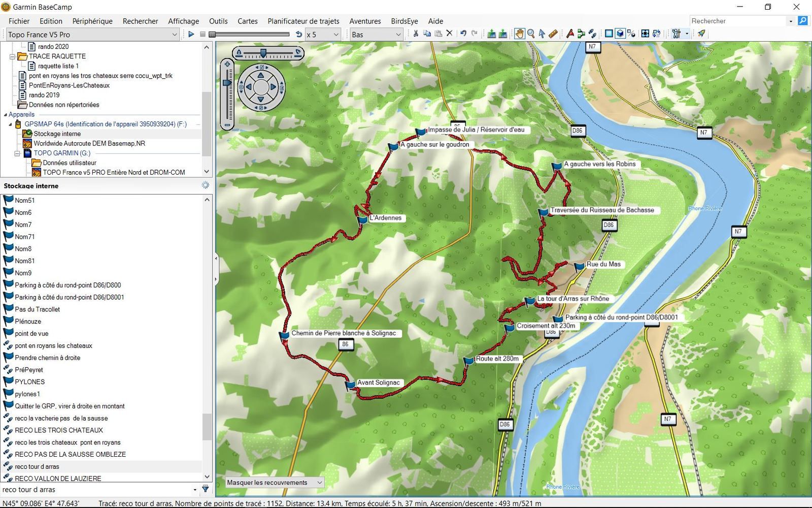Select the Measure ruler tool
This screenshot has width=812, height=508.
point(553,34)
